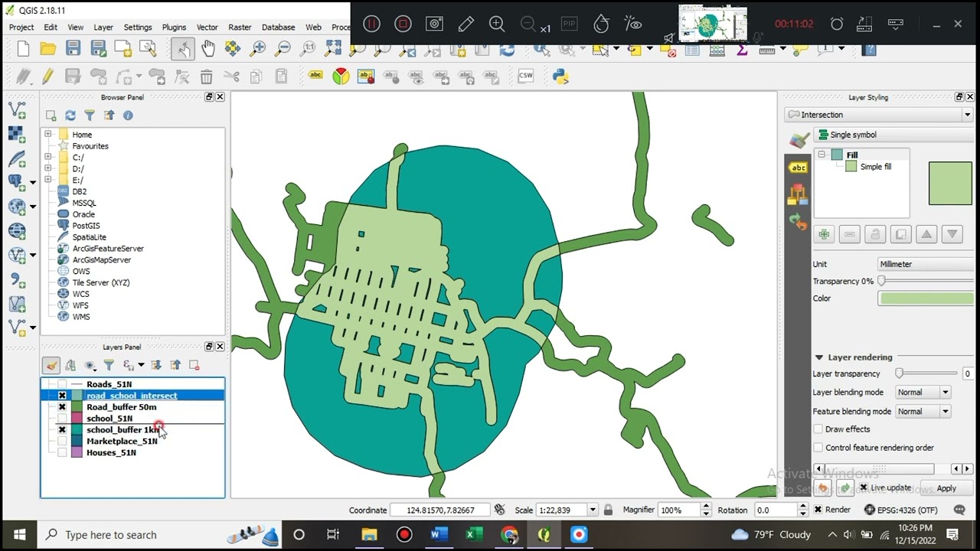Click the Refresh icon in Browser Panel
Viewport: 980px width, 551px height.
pos(70,116)
